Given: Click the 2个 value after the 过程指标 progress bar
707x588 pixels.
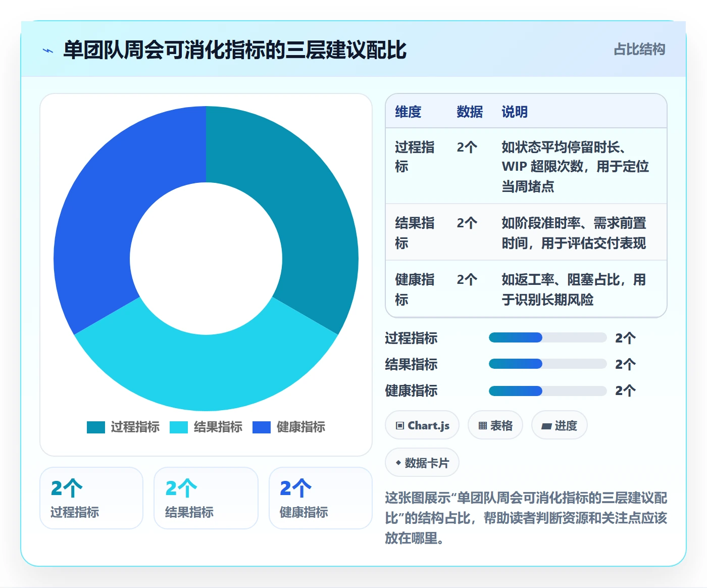Looking at the screenshot, I should (x=625, y=338).
